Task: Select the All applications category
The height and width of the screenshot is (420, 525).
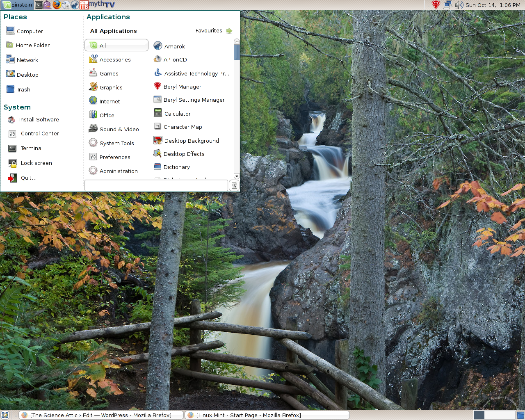Action: (116, 46)
